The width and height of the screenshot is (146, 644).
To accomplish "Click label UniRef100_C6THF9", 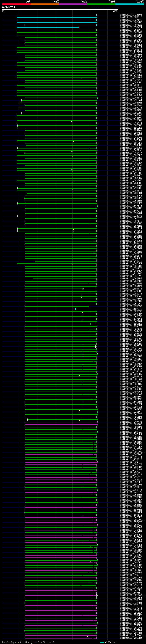I will pos(131,263).
